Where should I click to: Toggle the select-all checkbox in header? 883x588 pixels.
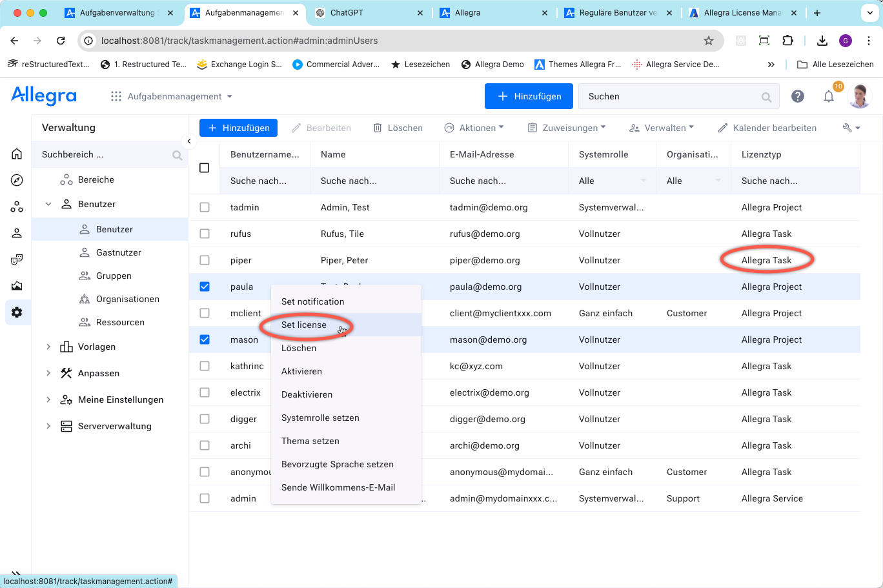pos(205,168)
